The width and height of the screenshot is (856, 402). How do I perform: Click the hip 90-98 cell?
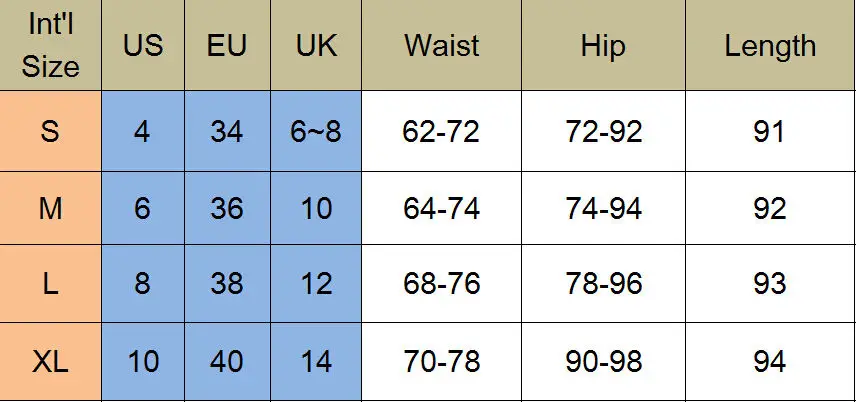603,362
